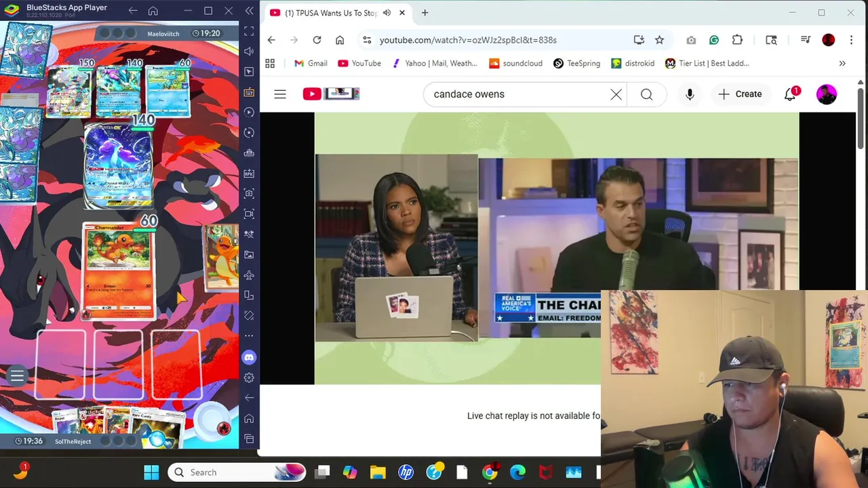Click BlueStacks title bar back arrow
Image resolution: width=868 pixels, height=488 pixels.
[133, 11]
